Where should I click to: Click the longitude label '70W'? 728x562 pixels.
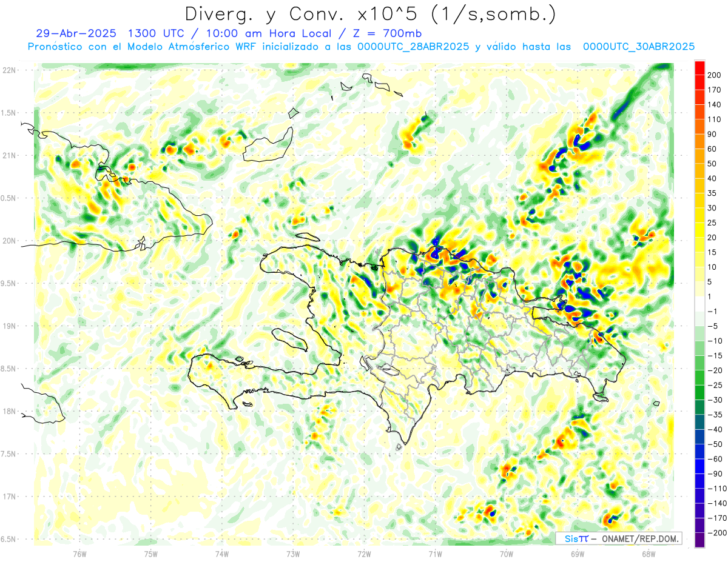click(x=507, y=554)
